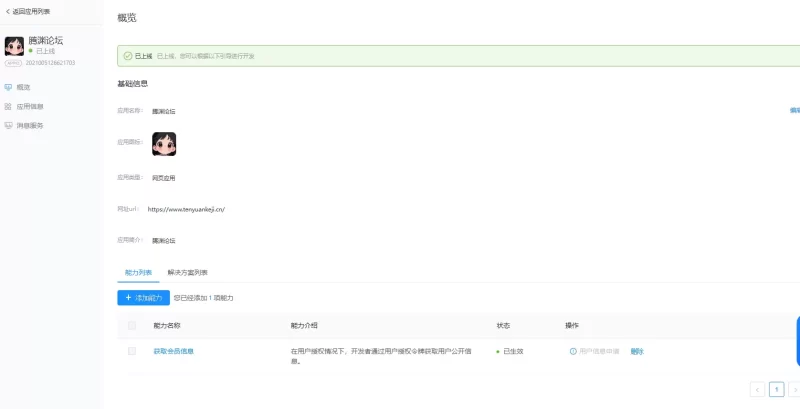Open the 获取会员信息 capability link
The image size is (800, 409).
173,351
